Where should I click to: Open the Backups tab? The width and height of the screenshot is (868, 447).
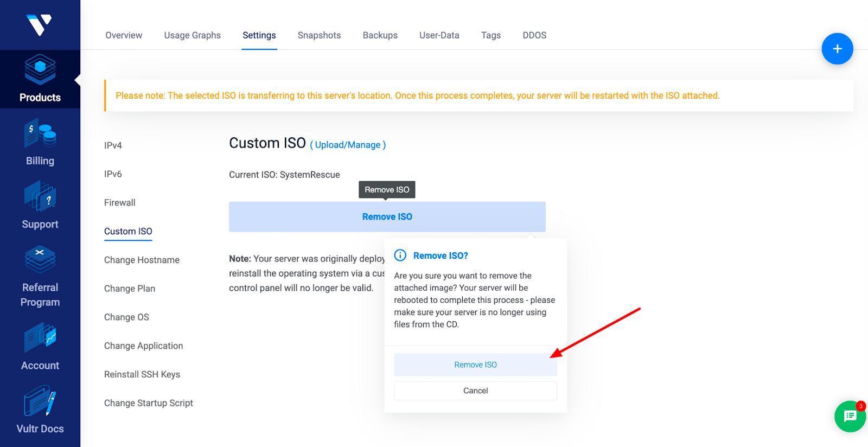(x=380, y=35)
